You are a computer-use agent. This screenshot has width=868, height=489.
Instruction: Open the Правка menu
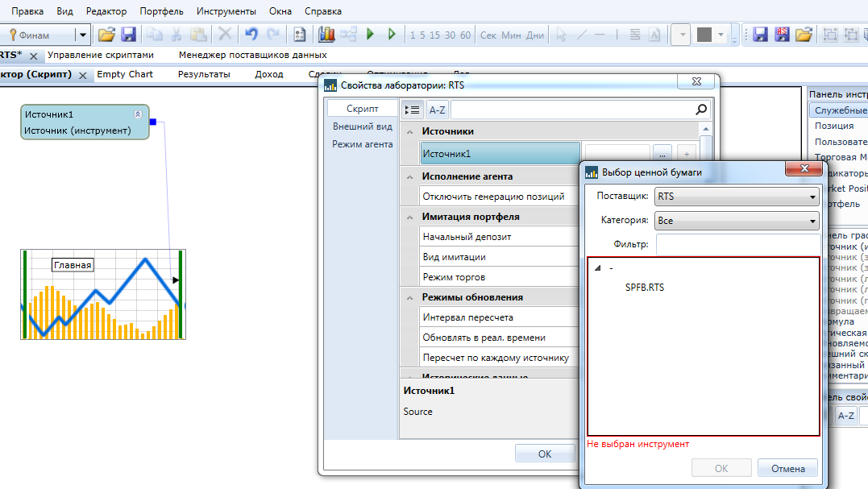click(x=27, y=11)
